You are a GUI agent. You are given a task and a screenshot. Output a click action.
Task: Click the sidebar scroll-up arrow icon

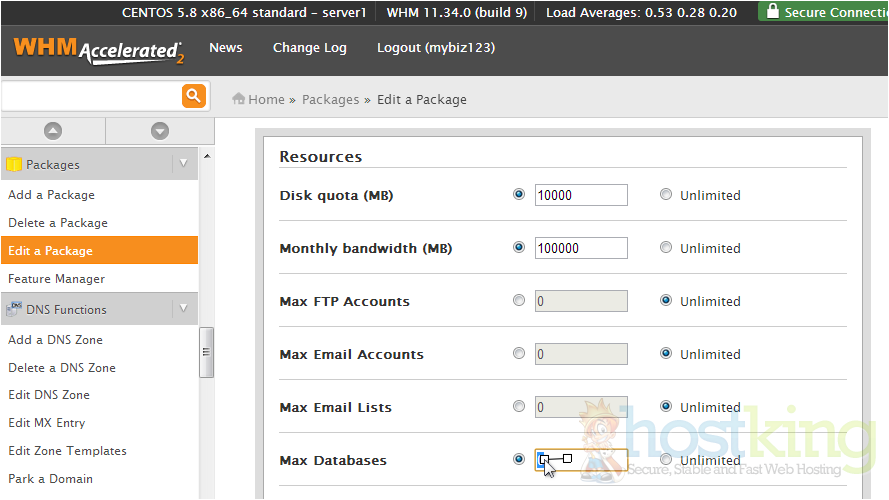pos(53,131)
